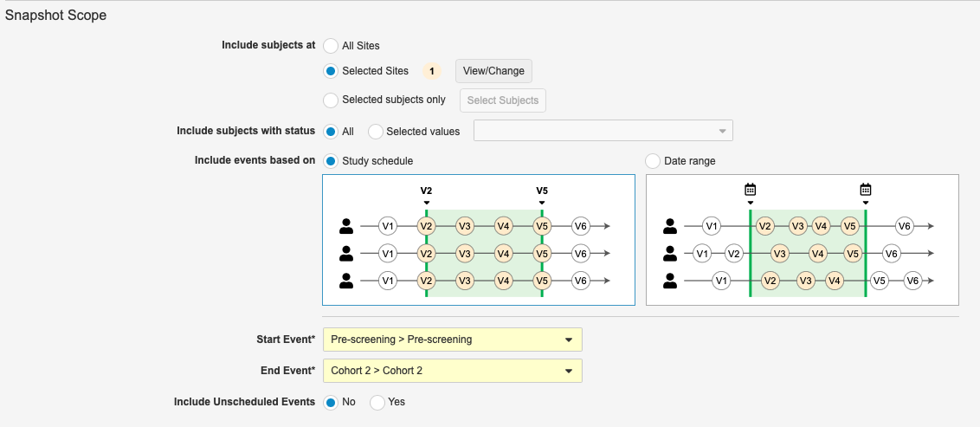Viewport: 980px width, 427px height.
Task: Click the V2 start marker in study schedule diagram
Action: pyautogui.click(x=426, y=191)
